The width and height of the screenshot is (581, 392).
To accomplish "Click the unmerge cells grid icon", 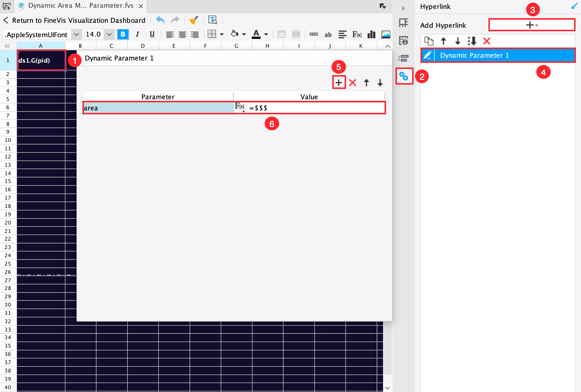I will pos(296,34).
